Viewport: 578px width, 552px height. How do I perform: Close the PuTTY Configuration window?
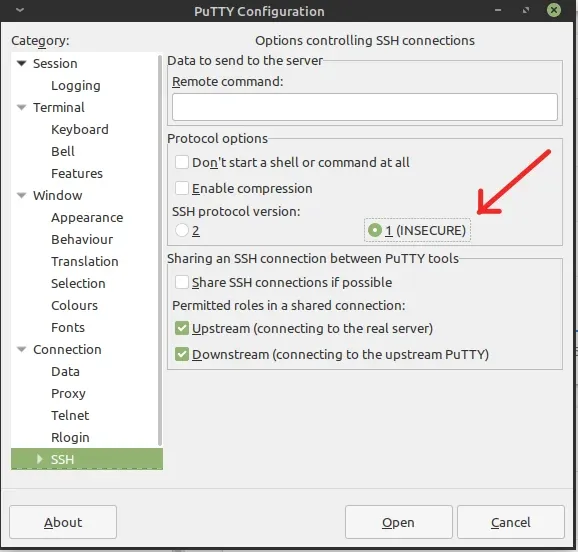pyautogui.click(x=554, y=10)
